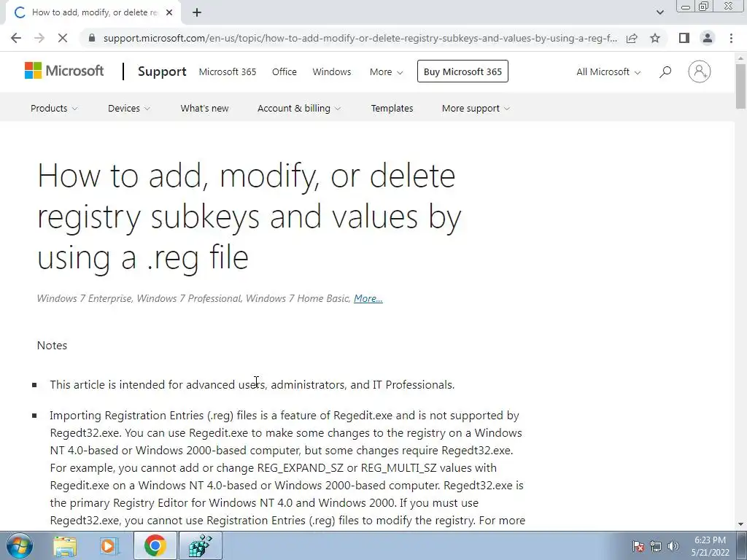The width and height of the screenshot is (747, 560).
Task: Sign in with the account icon
Action: pos(700,71)
